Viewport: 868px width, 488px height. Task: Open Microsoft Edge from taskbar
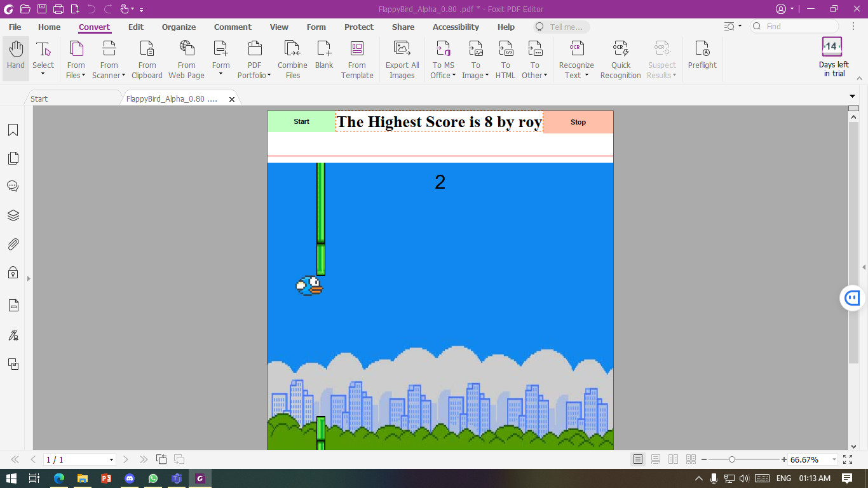coord(59,478)
